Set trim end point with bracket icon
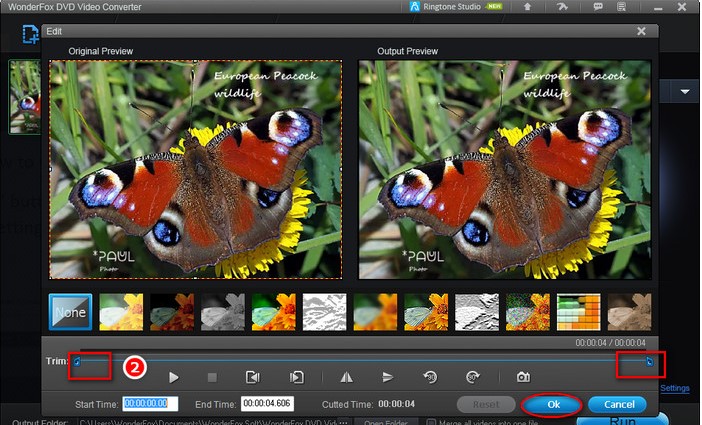This screenshot has height=425, width=702. click(x=297, y=377)
